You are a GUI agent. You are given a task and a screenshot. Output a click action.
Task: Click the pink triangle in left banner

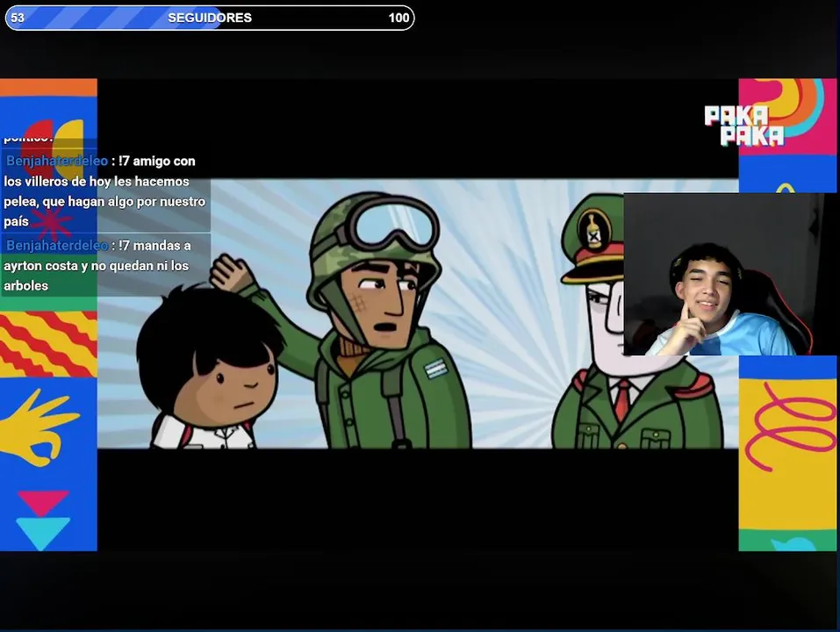pos(43,504)
